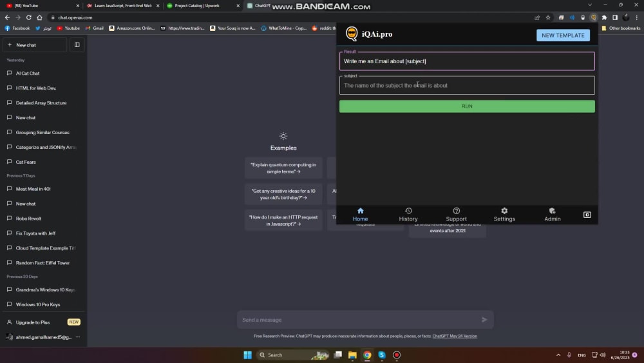Show hidden system tray icons
The image size is (644, 363).
[x=558, y=355]
